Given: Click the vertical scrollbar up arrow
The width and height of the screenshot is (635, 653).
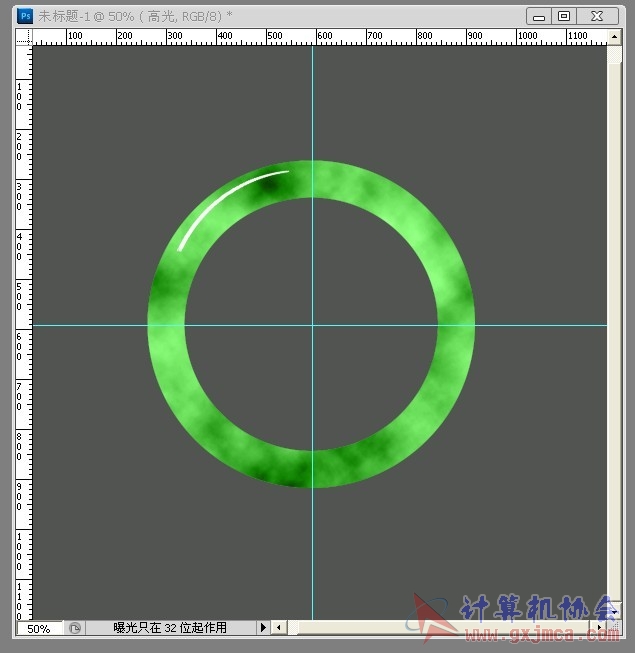Looking at the screenshot, I should (614, 37).
